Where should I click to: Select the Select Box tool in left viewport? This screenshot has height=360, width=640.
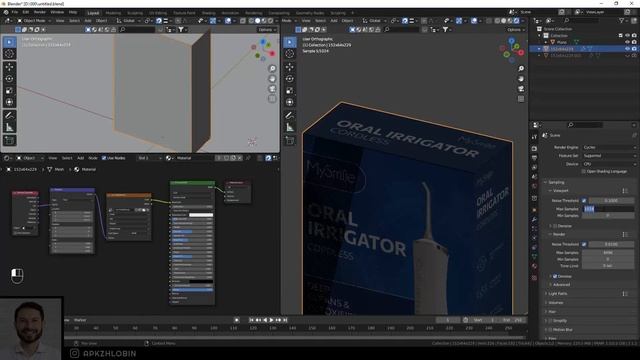click(x=9, y=42)
